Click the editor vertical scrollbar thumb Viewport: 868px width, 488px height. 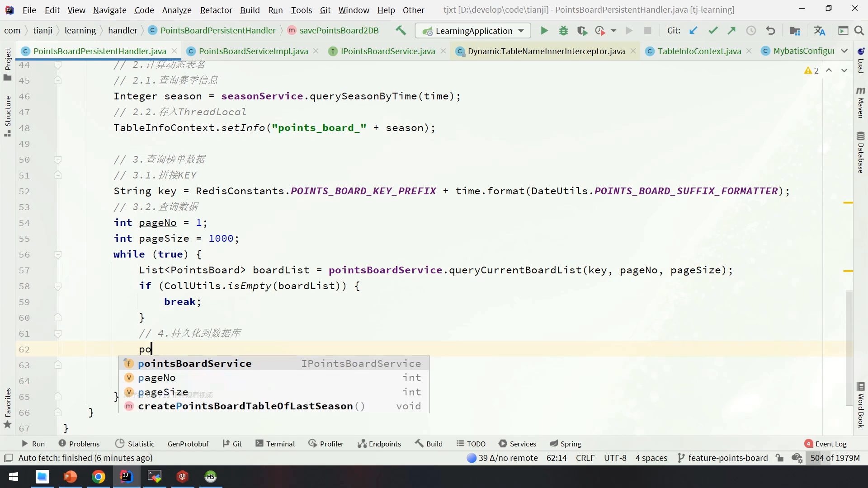(849, 348)
